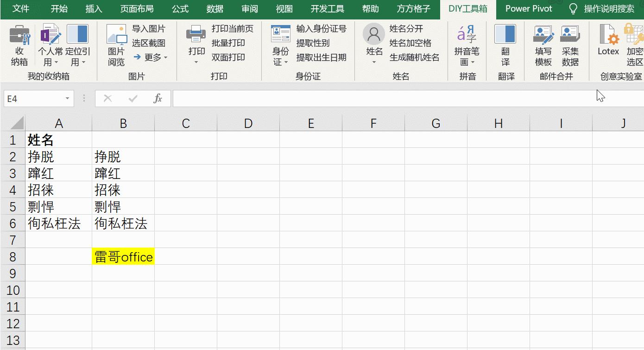This screenshot has height=350, width=644.
Task: Switch to the 数据 tab
Action: 215,9
